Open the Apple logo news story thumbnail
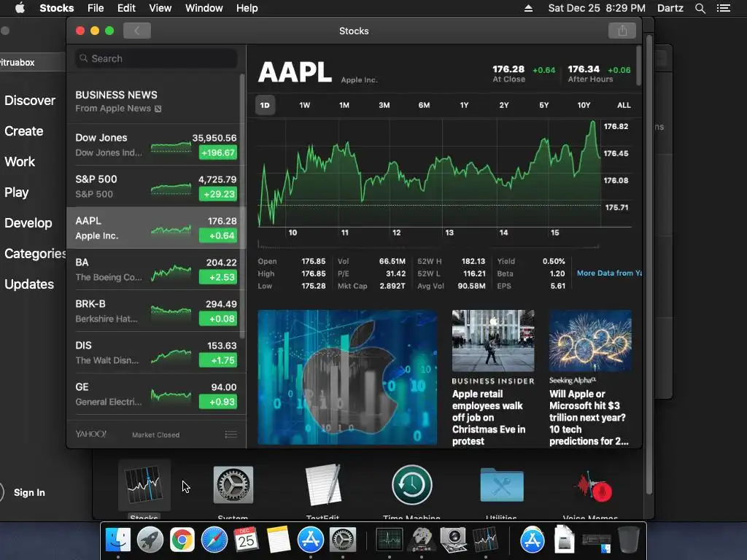Screen dimensions: 747x560 coord(347,377)
